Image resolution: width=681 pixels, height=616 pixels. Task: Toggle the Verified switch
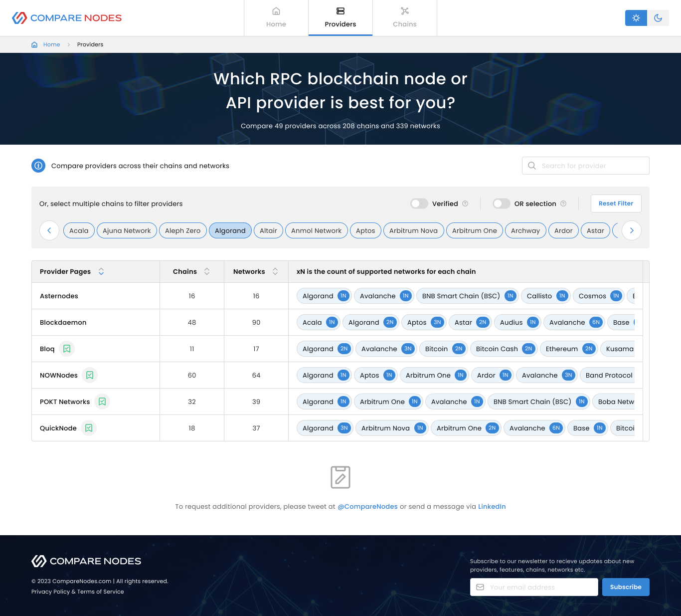[x=419, y=204]
